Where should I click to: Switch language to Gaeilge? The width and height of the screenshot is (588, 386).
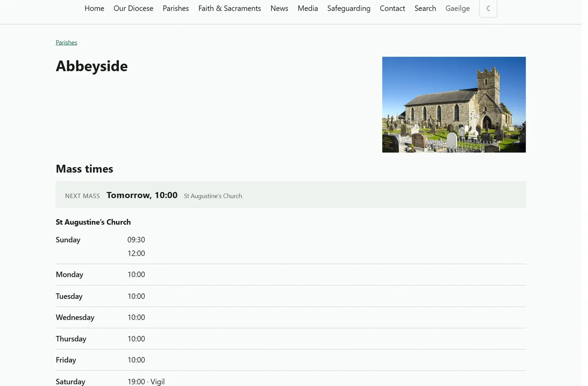tap(458, 8)
